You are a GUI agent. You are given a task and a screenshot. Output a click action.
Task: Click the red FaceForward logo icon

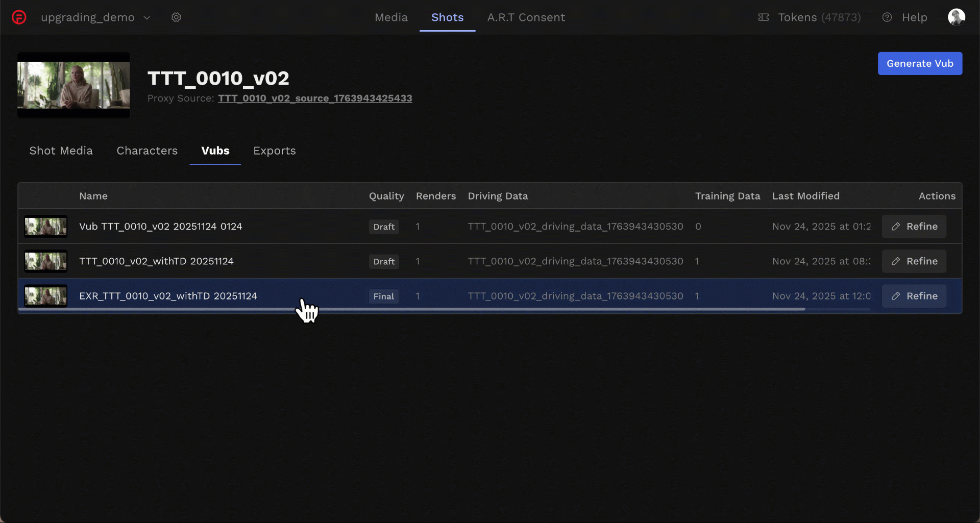[19, 17]
